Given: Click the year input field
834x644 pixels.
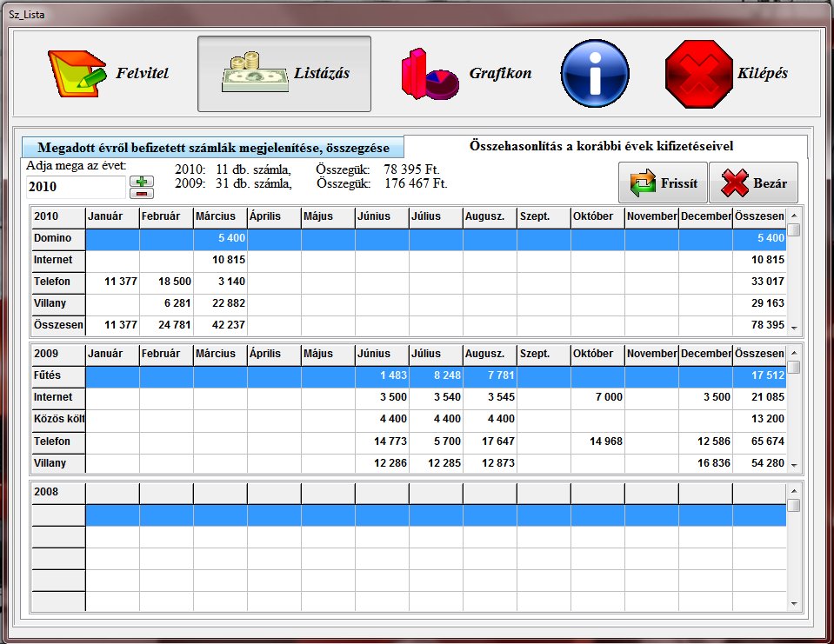Looking at the screenshot, I should click(x=76, y=187).
